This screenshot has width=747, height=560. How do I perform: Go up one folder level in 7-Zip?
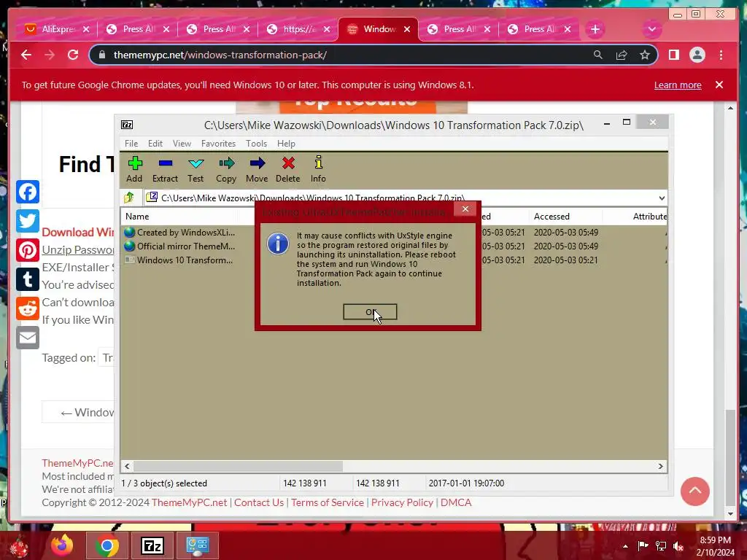pos(129,197)
